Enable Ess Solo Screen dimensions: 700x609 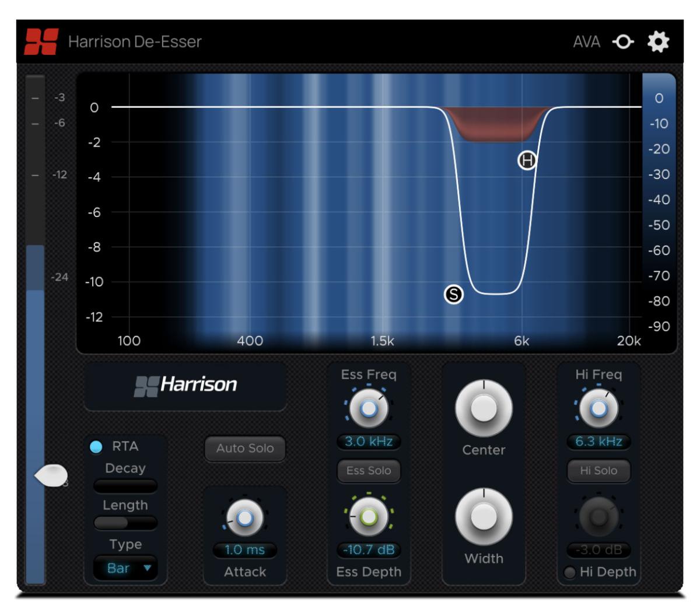click(369, 471)
